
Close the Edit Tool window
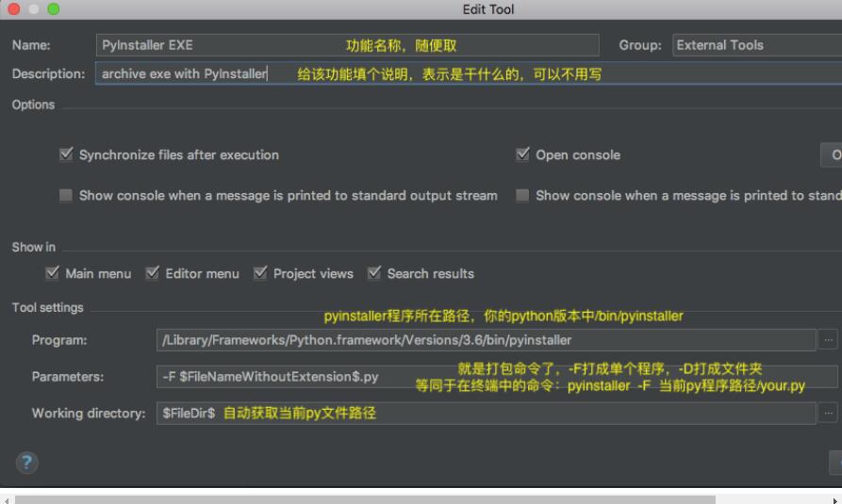13,9
